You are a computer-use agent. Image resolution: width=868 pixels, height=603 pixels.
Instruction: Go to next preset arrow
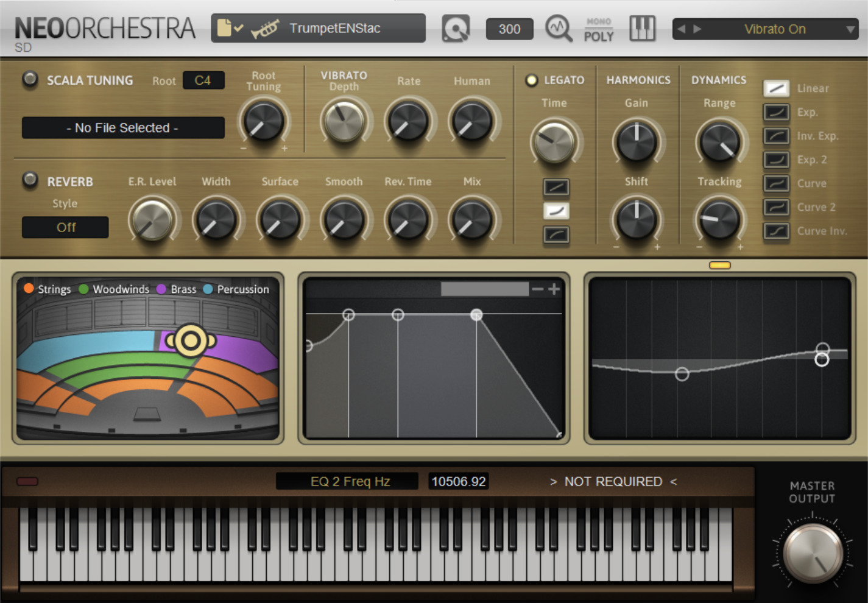pyautogui.click(x=697, y=29)
